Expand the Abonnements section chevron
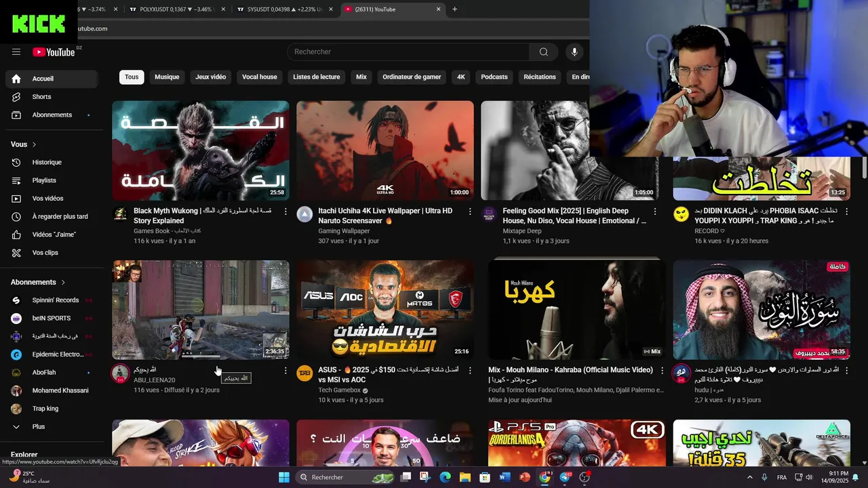 pos(63,282)
